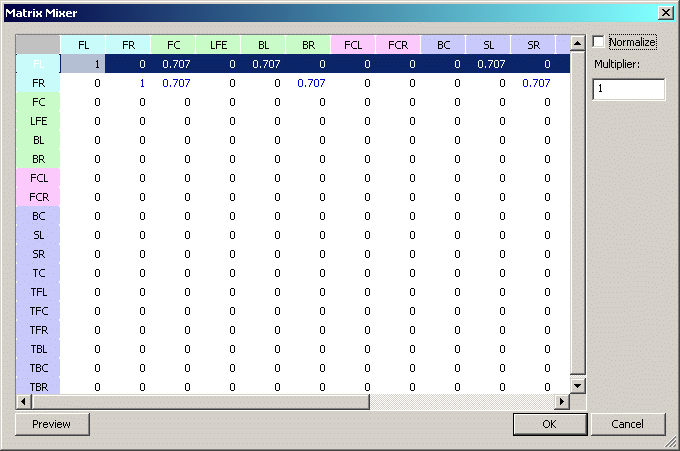Click the vertical scrollbar up arrow
The image size is (680, 451).
pos(577,43)
